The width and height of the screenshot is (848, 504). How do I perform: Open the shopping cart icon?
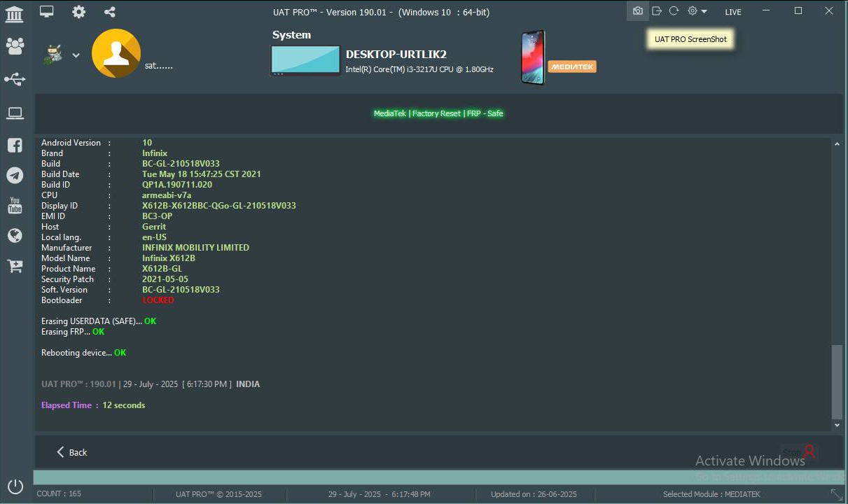(15, 266)
